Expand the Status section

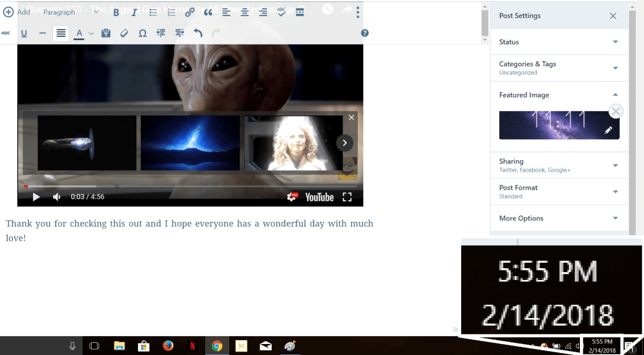[559, 42]
